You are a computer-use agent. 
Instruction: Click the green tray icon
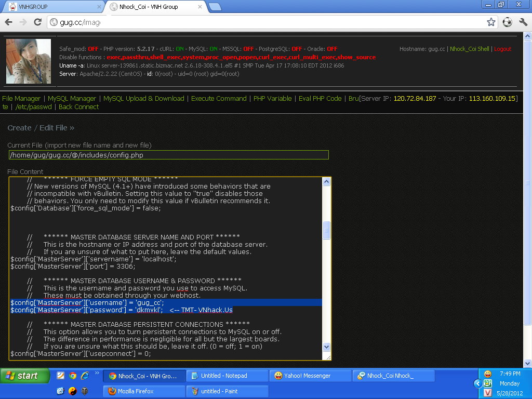(488, 383)
